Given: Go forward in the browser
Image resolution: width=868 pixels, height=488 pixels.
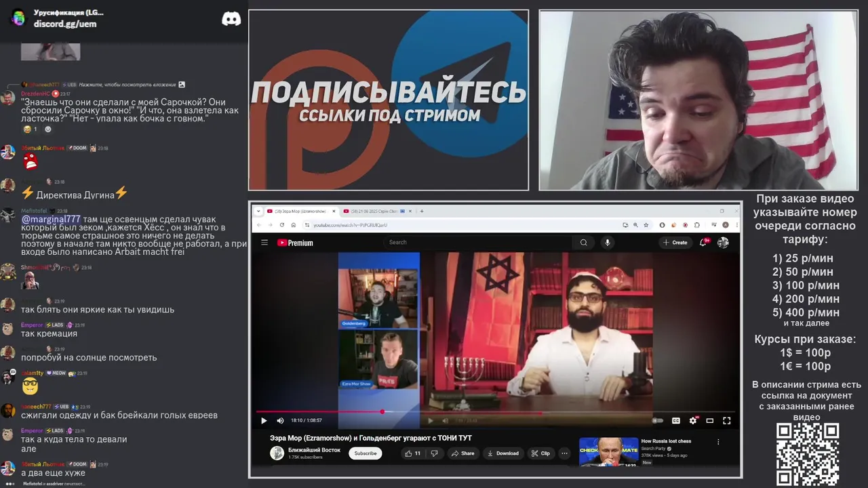Looking at the screenshot, I should [x=270, y=225].
